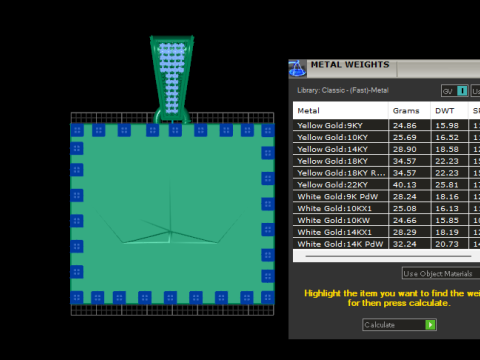The height and width of the screenshot is (360, 480).
Task: Click the 24.86 grams value
Action: pyautogui.click(x=405, y=126)
